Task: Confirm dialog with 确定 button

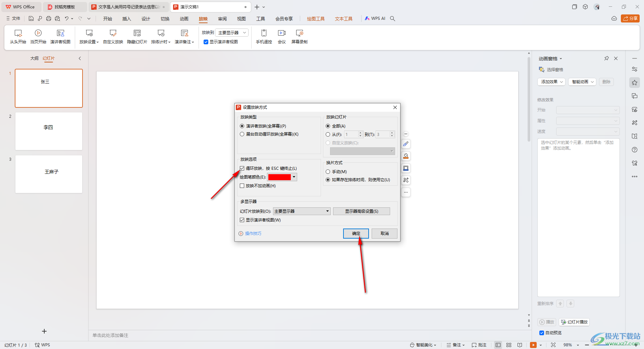Action: [356, 234]
